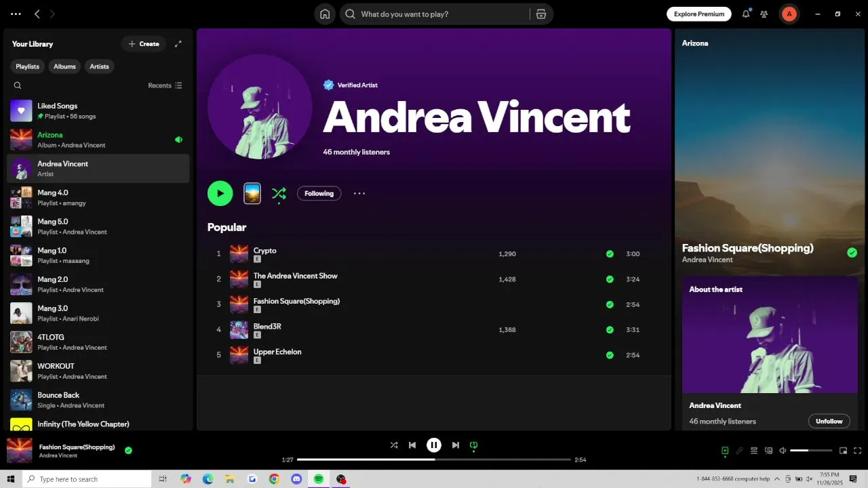Open Connect to a device icon

(768, 451)
